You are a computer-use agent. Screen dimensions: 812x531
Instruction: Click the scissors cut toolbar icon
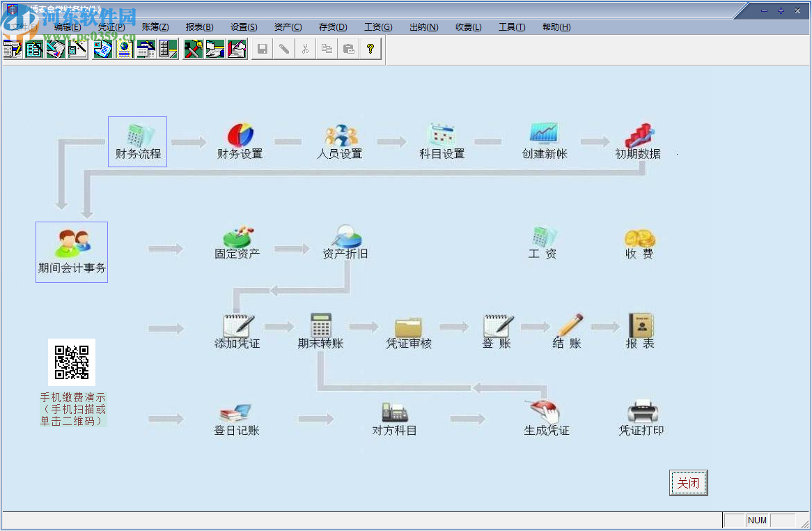tap(306, 49)
